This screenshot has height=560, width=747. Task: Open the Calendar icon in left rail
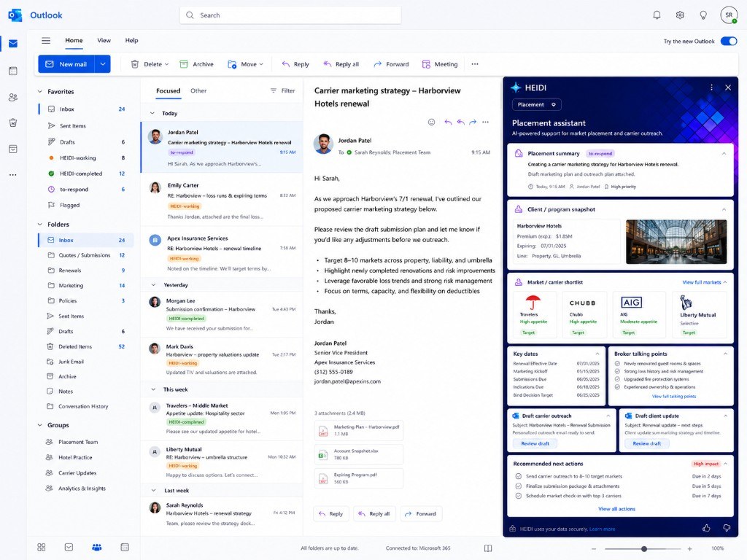coord(13,71)
